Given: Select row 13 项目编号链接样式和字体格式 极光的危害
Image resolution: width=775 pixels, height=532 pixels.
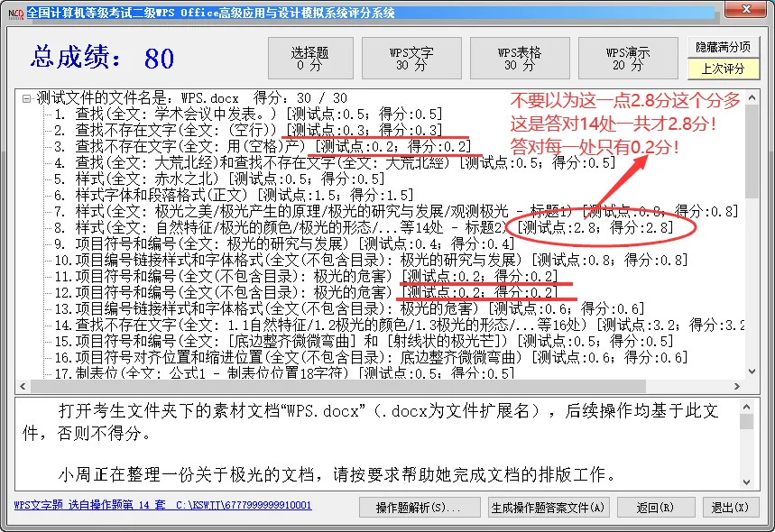Looking at the screenshot, I should click(349, 309).
